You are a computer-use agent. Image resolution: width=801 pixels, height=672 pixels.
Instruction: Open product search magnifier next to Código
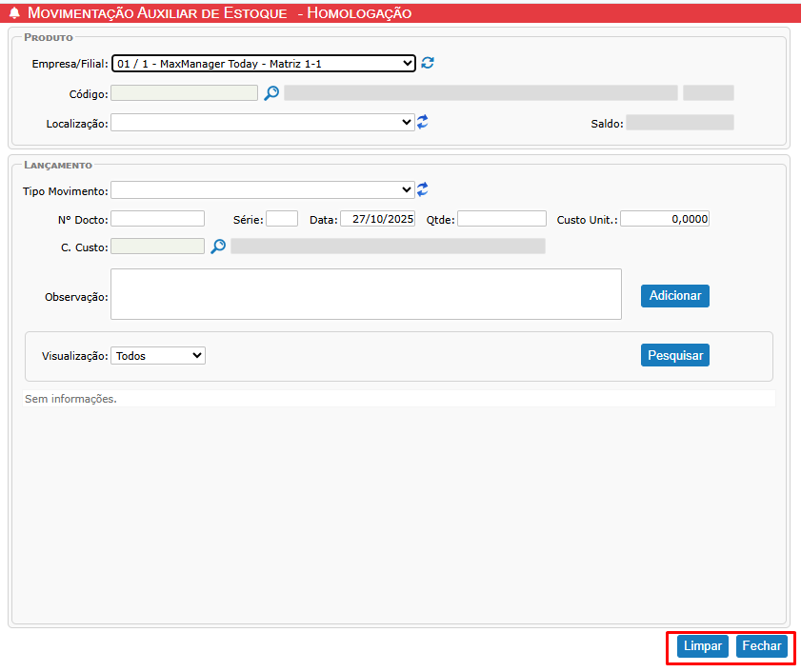[271, 93]
